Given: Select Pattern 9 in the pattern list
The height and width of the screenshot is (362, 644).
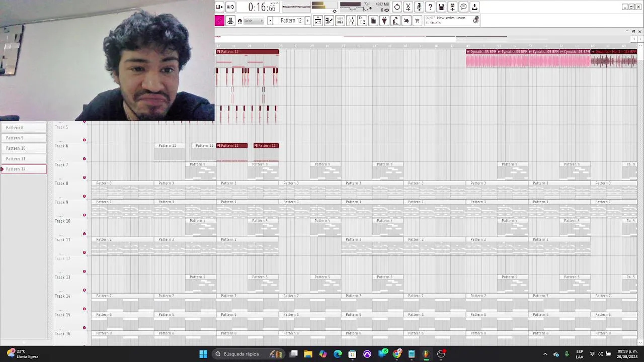Looking at the screenshot, I should 24,138.
